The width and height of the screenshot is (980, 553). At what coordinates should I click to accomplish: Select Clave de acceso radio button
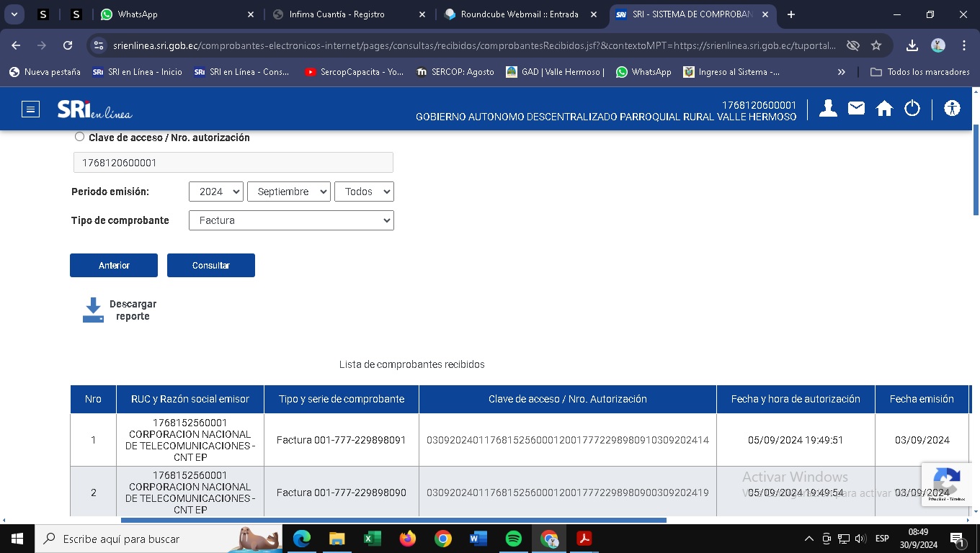click(x=79, y=137)
